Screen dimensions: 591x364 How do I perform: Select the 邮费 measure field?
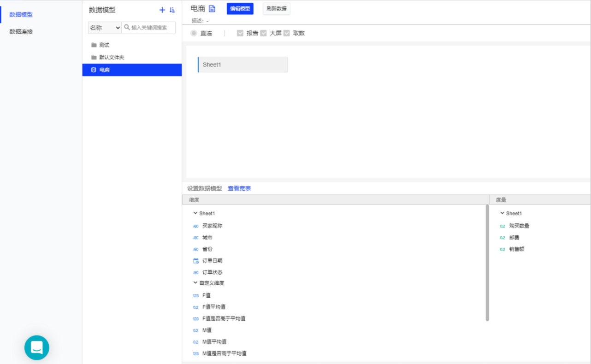point(514,238)
